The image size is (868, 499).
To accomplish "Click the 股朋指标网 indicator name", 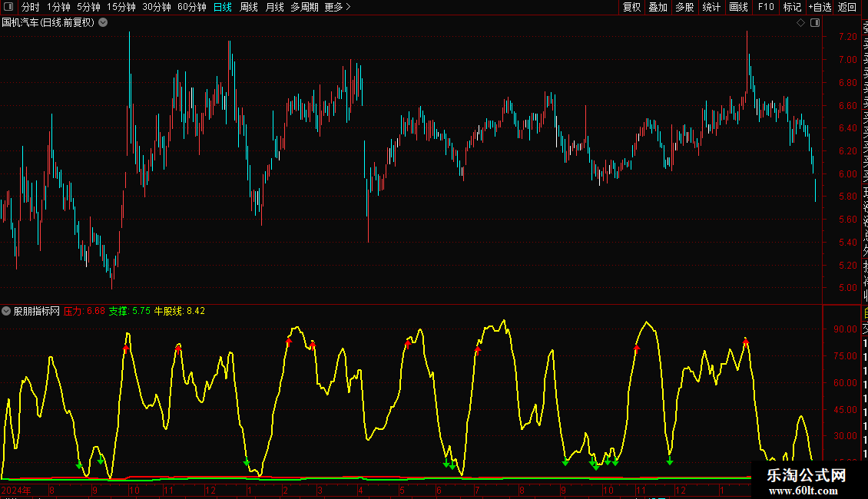I will pyautogui.click(x=37, y=311).
